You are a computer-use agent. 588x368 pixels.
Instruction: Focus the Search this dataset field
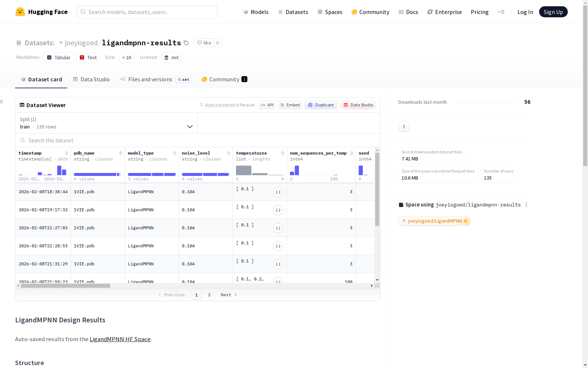[198, 141]
